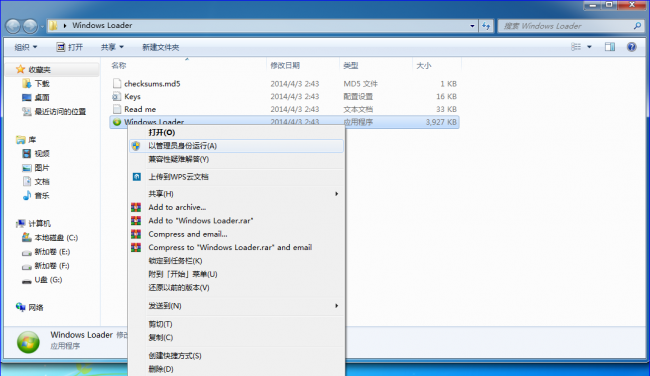Expand 发送到(N) submenu
Image resolution: width=650 pixels, height=376 pixels.
click(x=236, y=306)
